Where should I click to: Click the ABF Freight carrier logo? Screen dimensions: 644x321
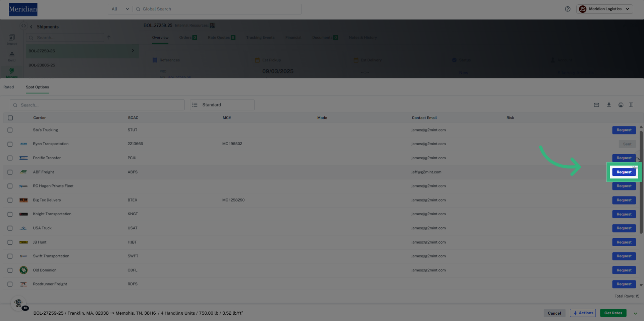(x=23, y=172)
